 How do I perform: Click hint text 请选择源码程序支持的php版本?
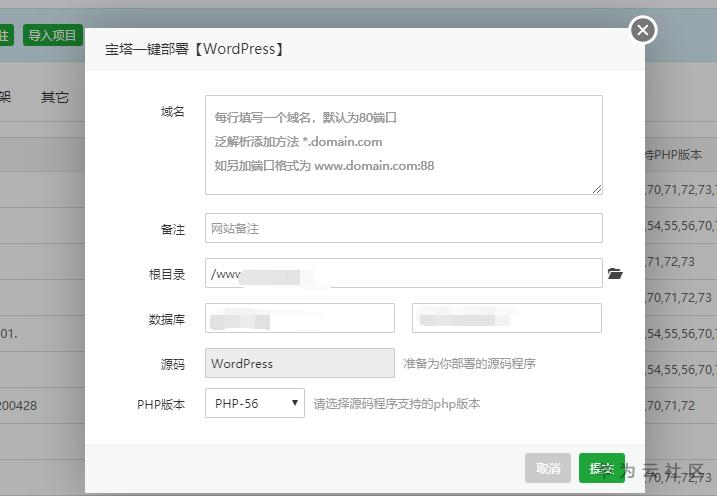pos(396,404)
